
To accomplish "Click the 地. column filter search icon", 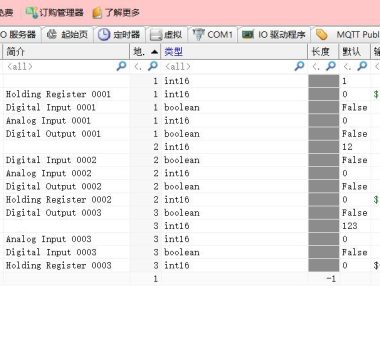I will coord(153,66).
